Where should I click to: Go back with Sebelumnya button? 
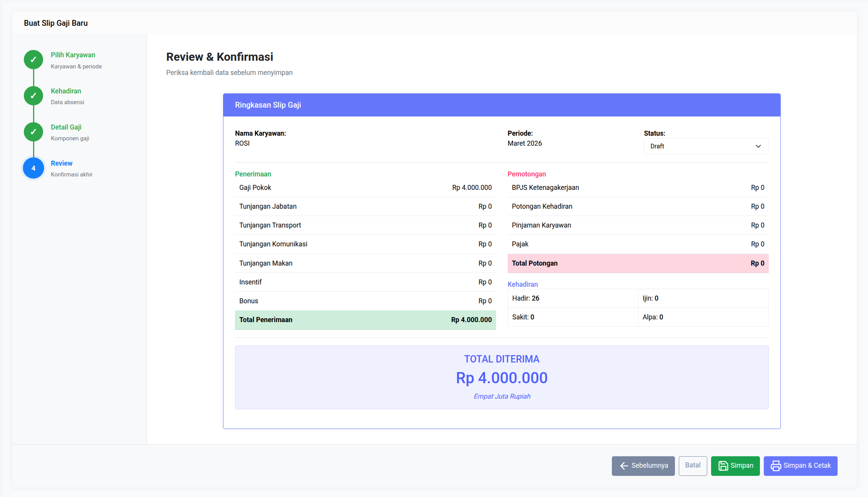coord(643,466)
